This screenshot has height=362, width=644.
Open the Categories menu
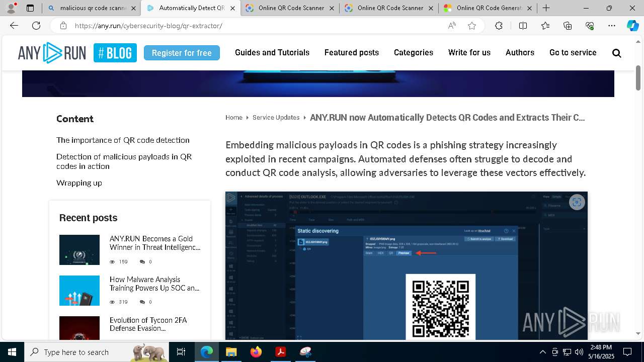point(414,52)
